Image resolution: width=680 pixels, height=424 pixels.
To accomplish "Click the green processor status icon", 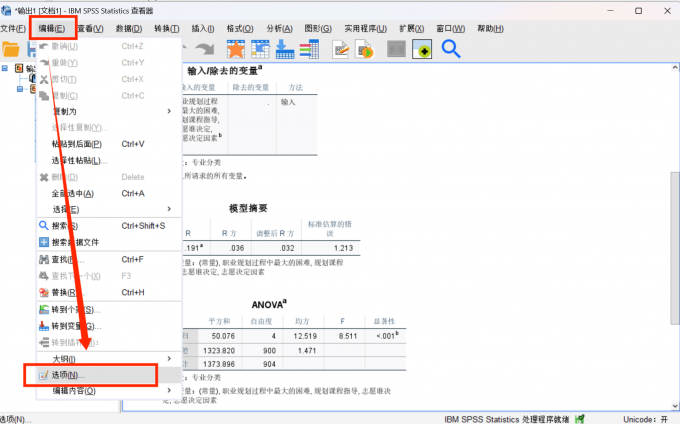I will [579, 419].
